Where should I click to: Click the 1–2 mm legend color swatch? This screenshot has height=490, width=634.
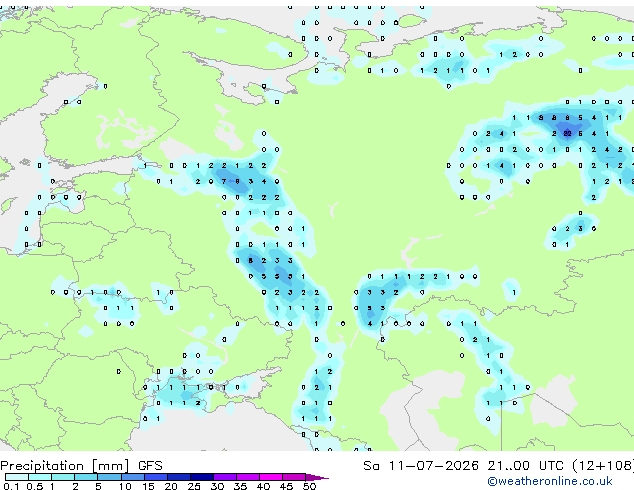(x=63, y=477)
